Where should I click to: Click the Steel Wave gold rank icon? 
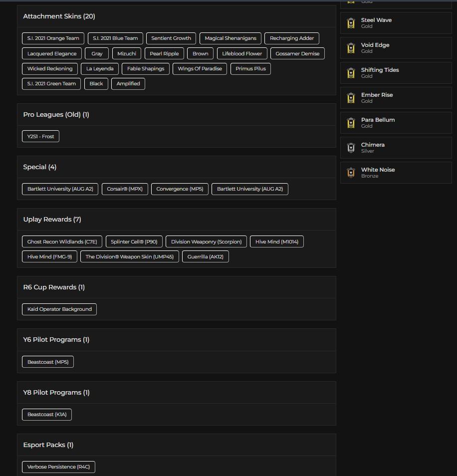[x=351, y=23]
